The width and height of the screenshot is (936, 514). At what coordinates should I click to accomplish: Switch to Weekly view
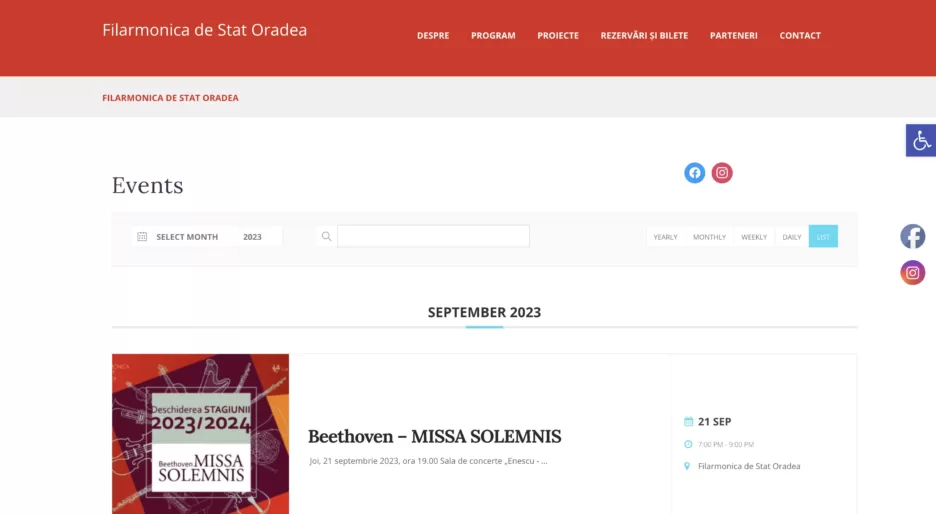coord(754,237)
